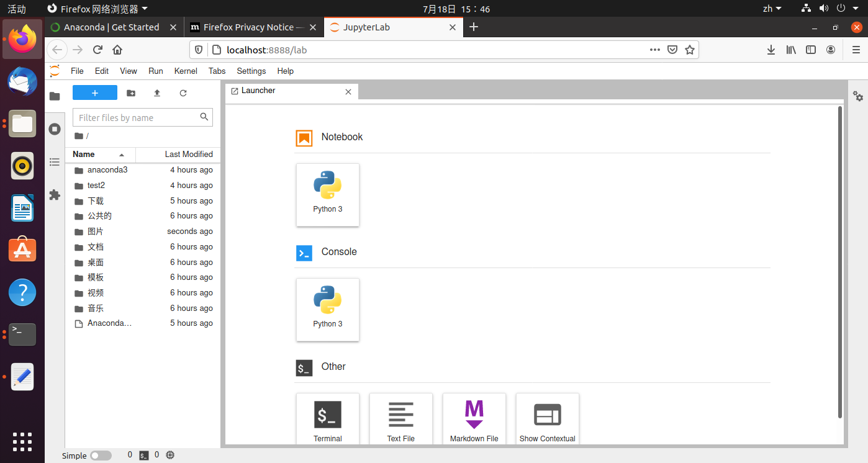Refresh the file browser listing
Screen dimensions: 868x463
point(183,92)
